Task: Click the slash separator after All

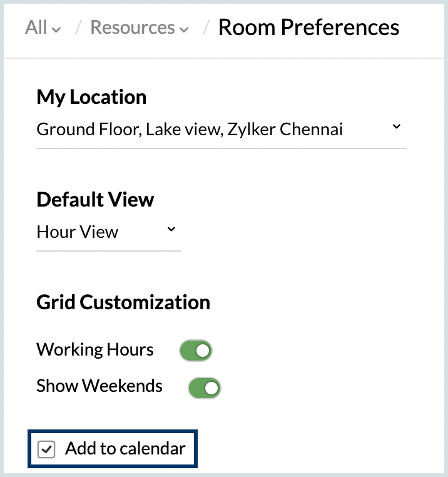Action: pos(78,28)
